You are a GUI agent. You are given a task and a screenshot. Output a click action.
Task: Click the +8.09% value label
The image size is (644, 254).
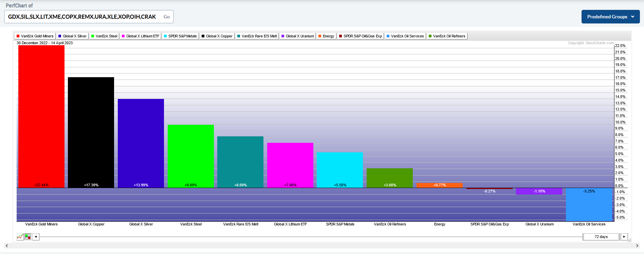click(240, 185)
